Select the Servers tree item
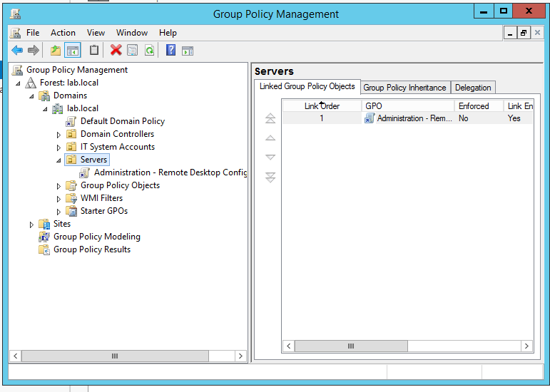The width and height of the screenshot is (550, 392). (93, 160)
